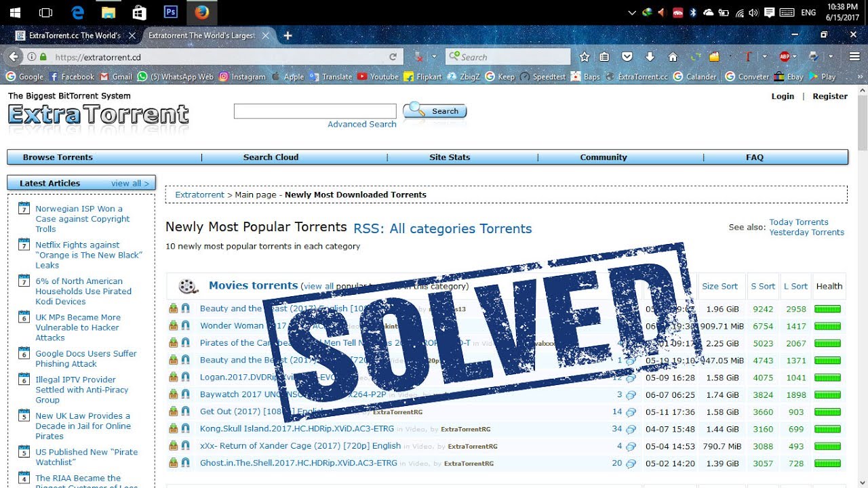Download torrent icon for Kong.Skull Island row

173,428
